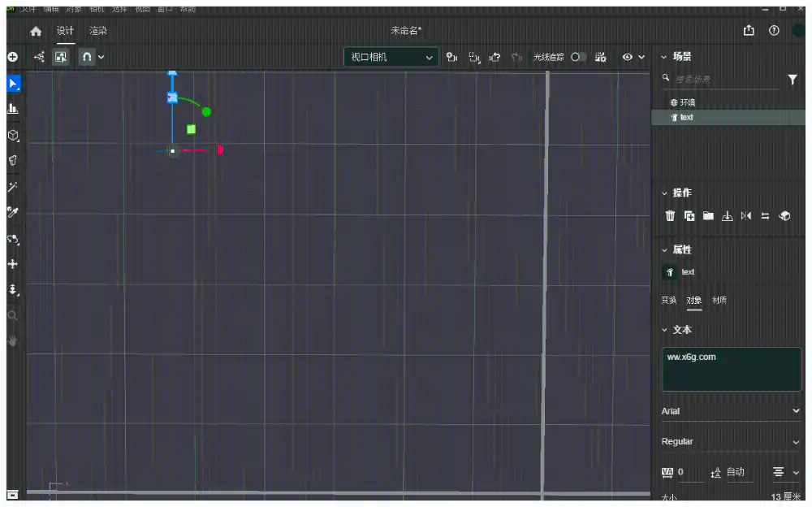812x507 pixels.
Task: Open the Arial font dropdown
Action: pyautogui.click(x=730, y=411)
